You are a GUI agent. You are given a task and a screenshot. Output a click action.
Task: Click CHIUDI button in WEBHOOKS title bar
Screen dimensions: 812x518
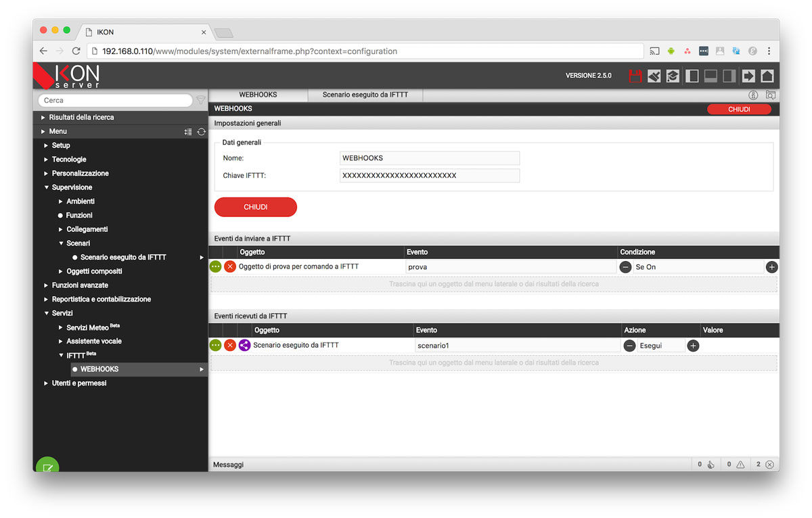(x=739, y=109)
